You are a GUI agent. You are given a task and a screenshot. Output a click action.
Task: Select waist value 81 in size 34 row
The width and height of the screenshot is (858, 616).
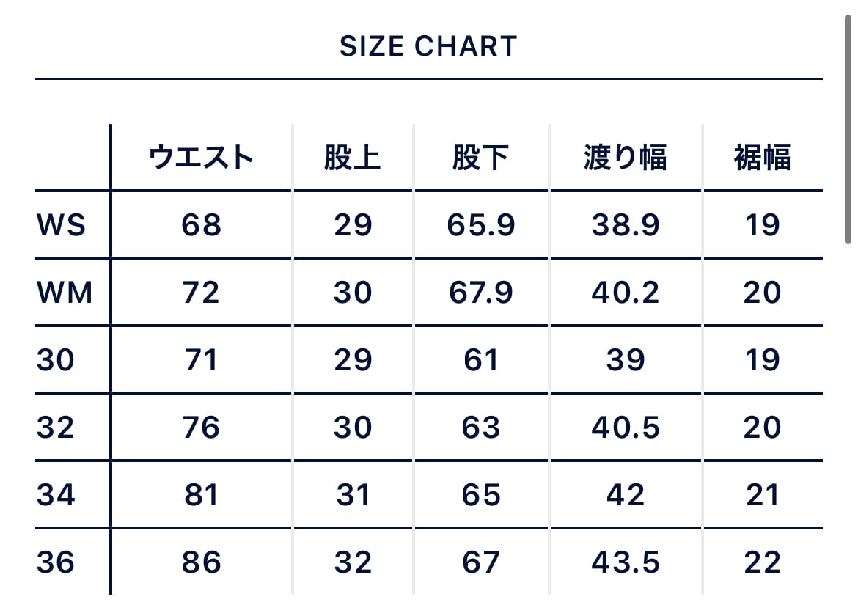pos(201,495)
